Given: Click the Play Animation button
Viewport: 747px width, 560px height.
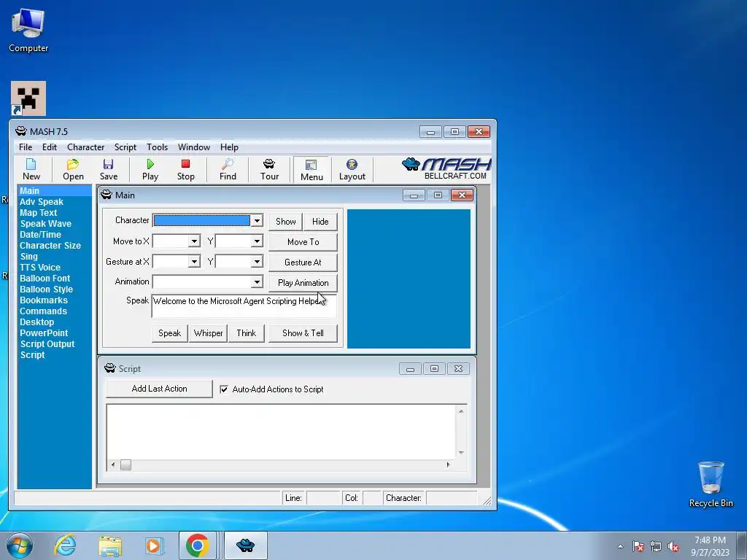Looking at the screenshot, I should pyautogui.click(x=303, y=283).
